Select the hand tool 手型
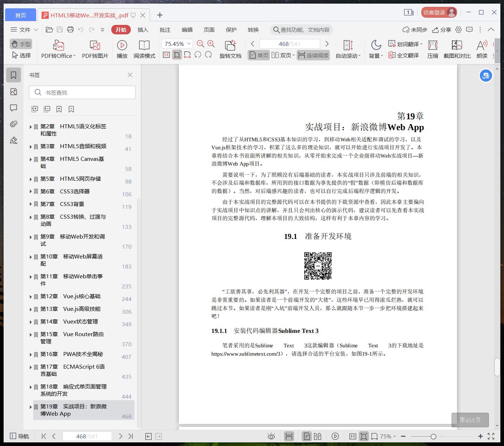Screen dimensions: 504x446 pos(21,44)
